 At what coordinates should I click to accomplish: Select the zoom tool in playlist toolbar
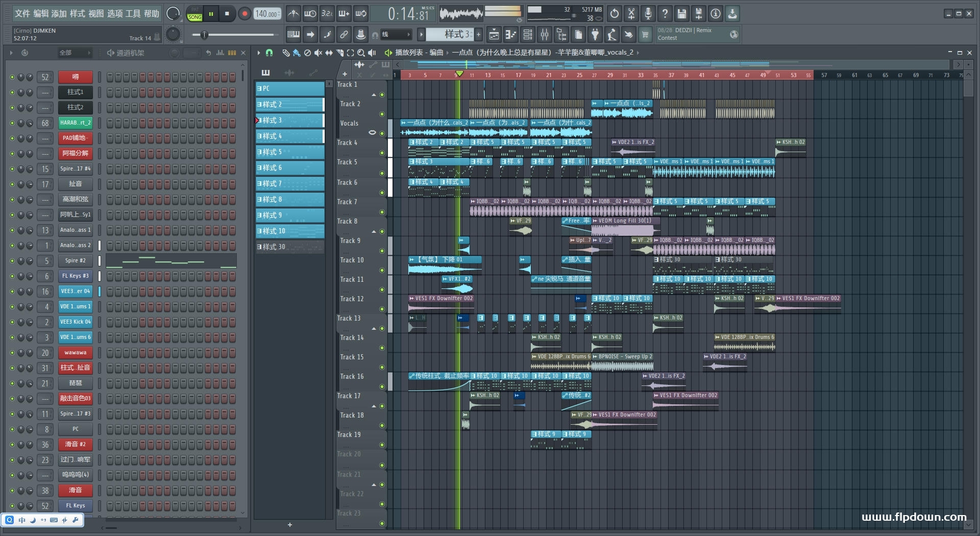tap(361, 53)
